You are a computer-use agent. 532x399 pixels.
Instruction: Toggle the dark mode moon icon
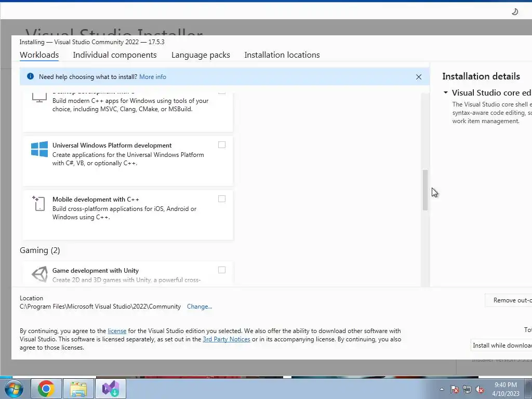coord(515,12)
